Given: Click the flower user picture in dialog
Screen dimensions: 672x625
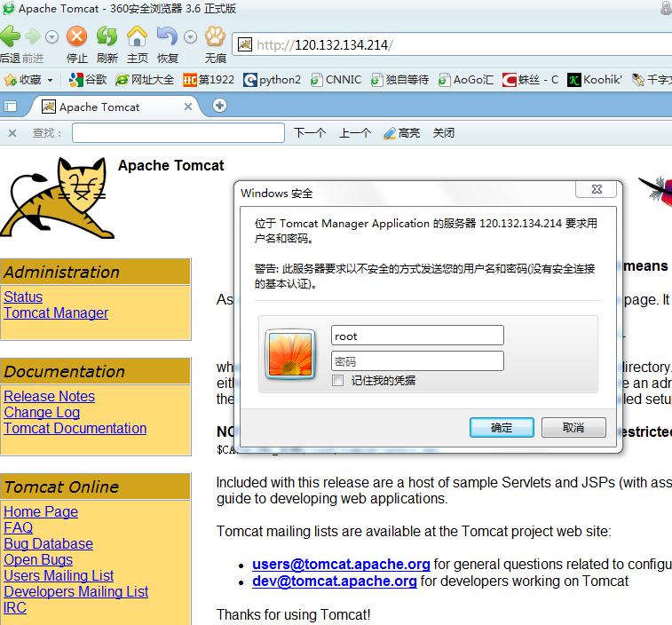Looking at the screenshot, I should pyautogui.click(x=290, y=354).
